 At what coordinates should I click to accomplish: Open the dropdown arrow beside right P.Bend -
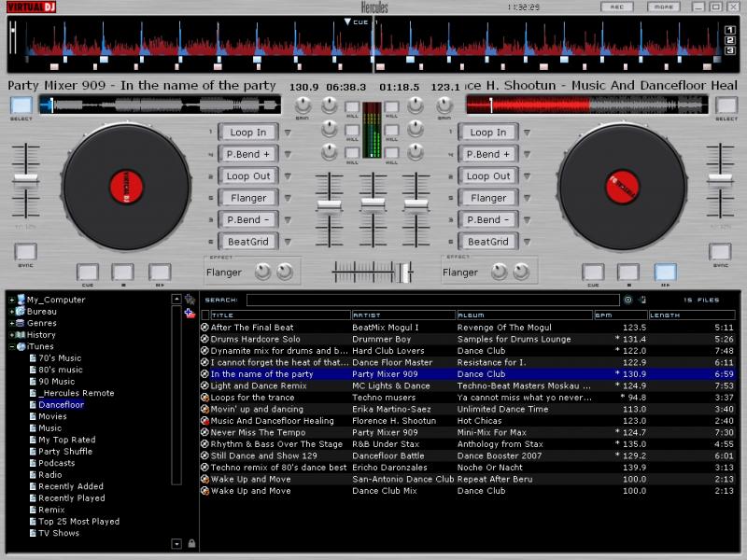point(527,220)
